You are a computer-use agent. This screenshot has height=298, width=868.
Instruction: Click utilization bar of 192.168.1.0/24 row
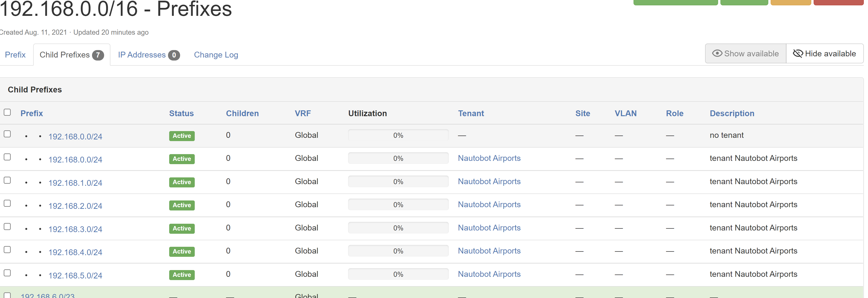tap(398, 182)
